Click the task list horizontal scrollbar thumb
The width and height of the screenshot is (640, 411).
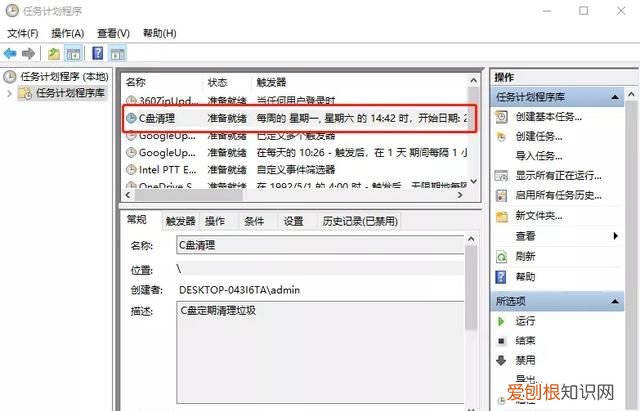pos(189,196)
